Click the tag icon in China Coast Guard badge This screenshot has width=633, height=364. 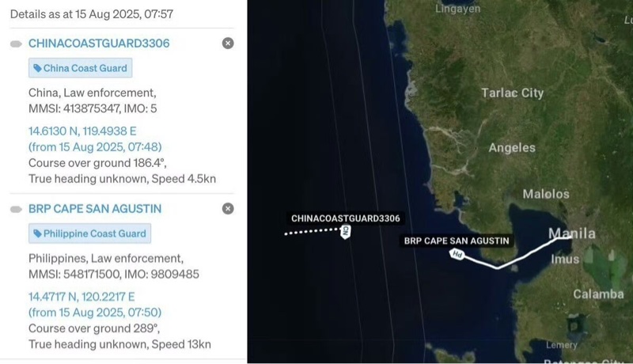coord(37,68)
